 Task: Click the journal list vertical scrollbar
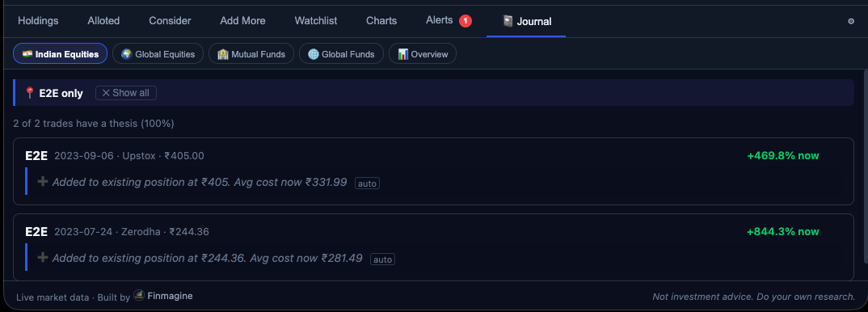pos(866,166)
